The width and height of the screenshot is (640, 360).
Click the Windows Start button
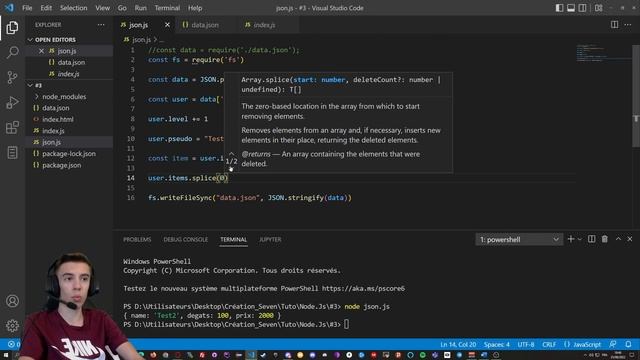point(6,355)
